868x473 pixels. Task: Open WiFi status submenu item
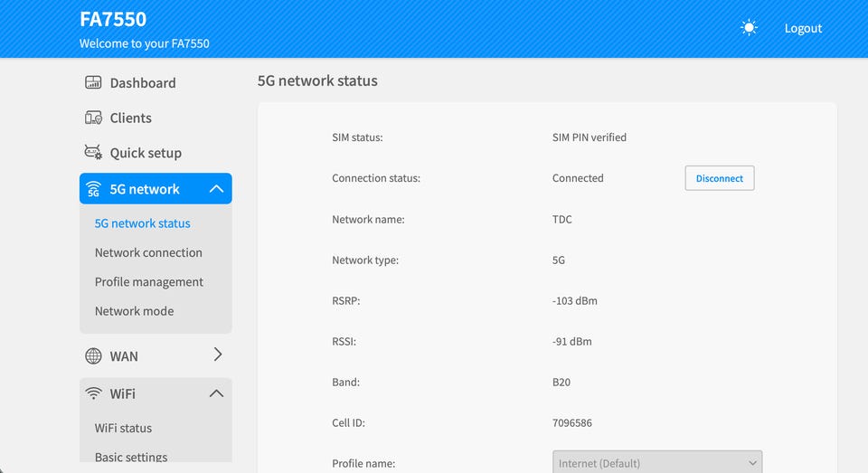click(123, 428)
